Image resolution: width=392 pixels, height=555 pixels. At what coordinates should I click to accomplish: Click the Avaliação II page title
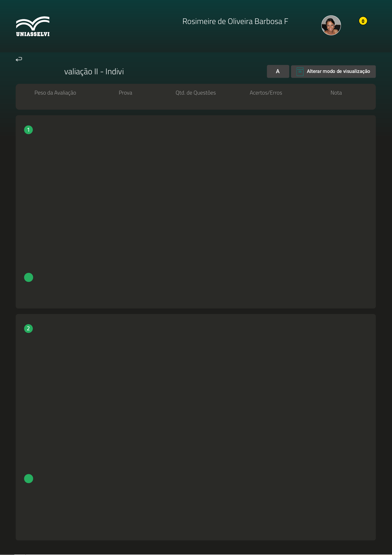coord(94,72)
